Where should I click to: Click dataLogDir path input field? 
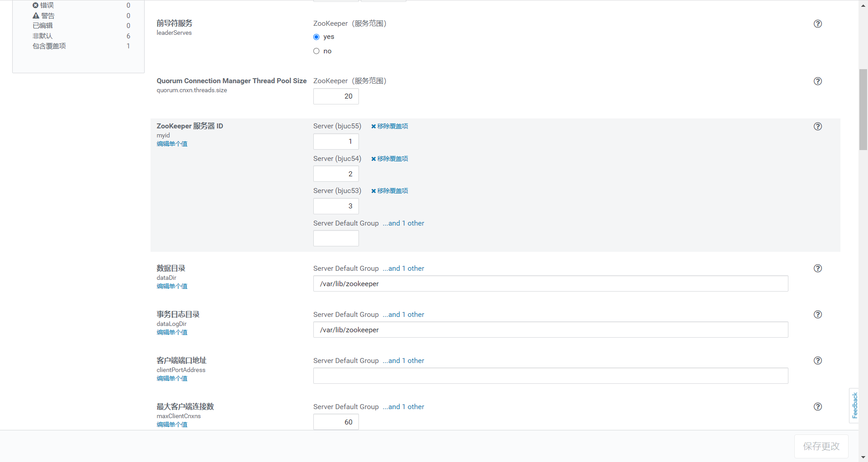point(551,330)
